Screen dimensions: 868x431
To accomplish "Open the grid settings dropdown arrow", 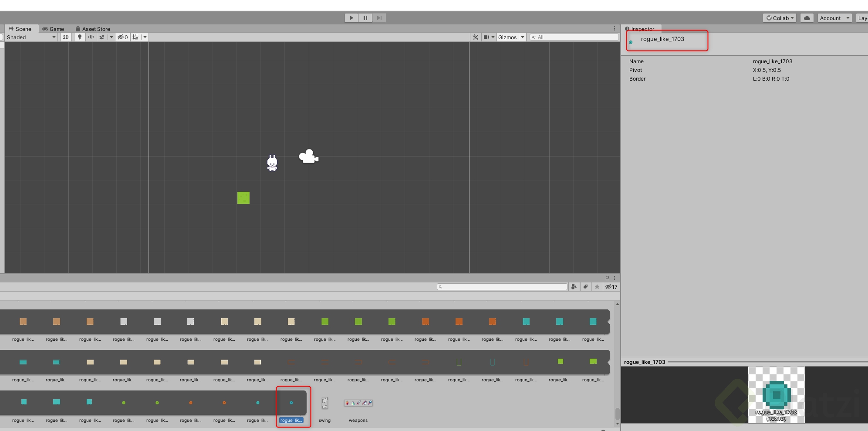I will point(145,37).
